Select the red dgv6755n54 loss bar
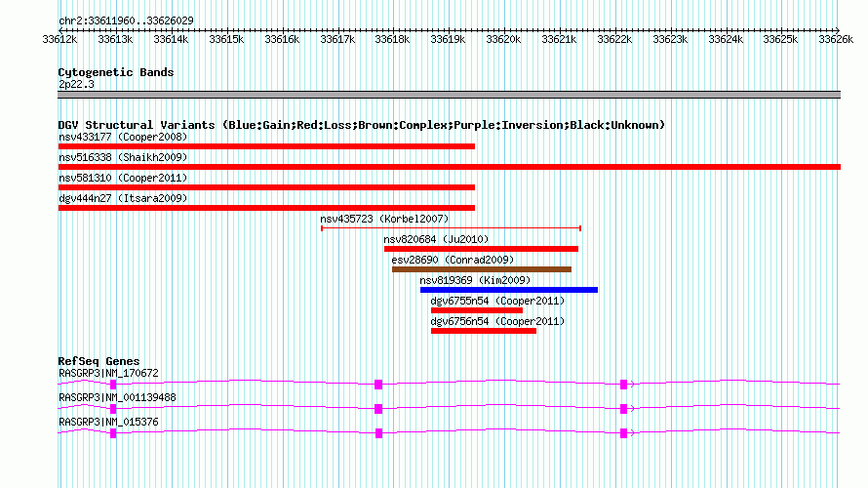868x488 pixels. point(477,310)
